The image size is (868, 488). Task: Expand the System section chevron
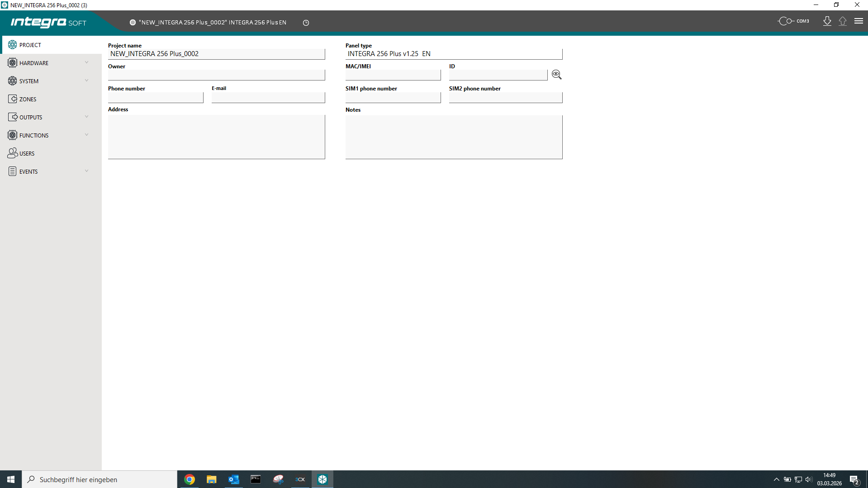point(86,81)
